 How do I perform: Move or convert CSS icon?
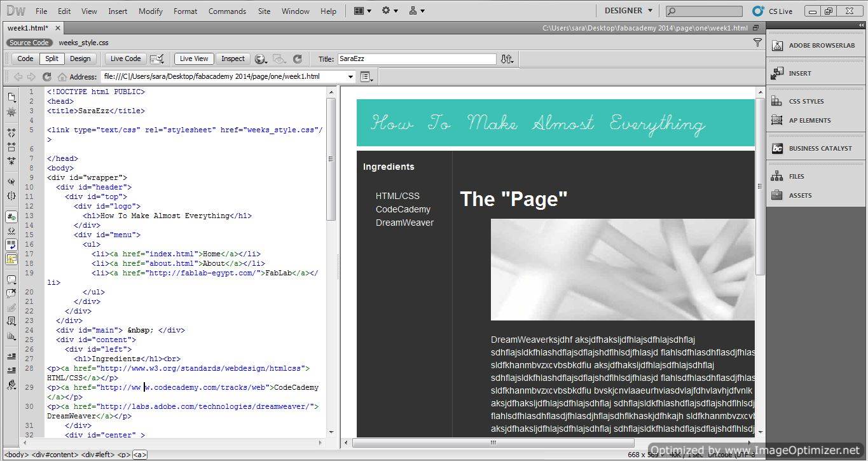click(11, 336)
